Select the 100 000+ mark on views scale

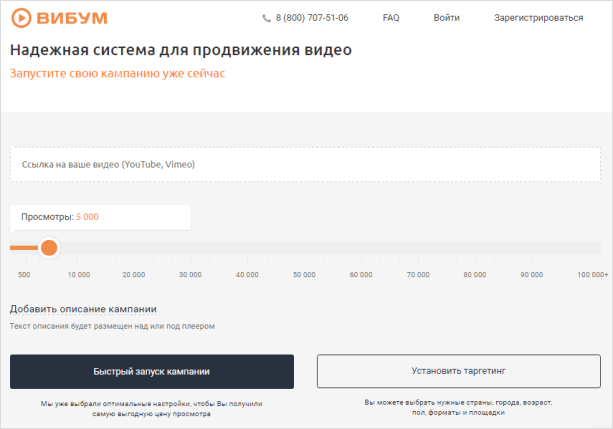pyautogui.click(x=592, y=274)
